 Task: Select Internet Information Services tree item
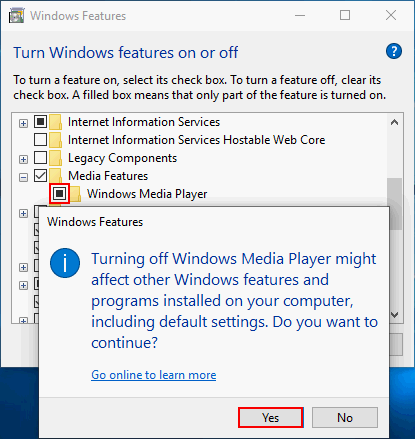[x=144, y=122]
